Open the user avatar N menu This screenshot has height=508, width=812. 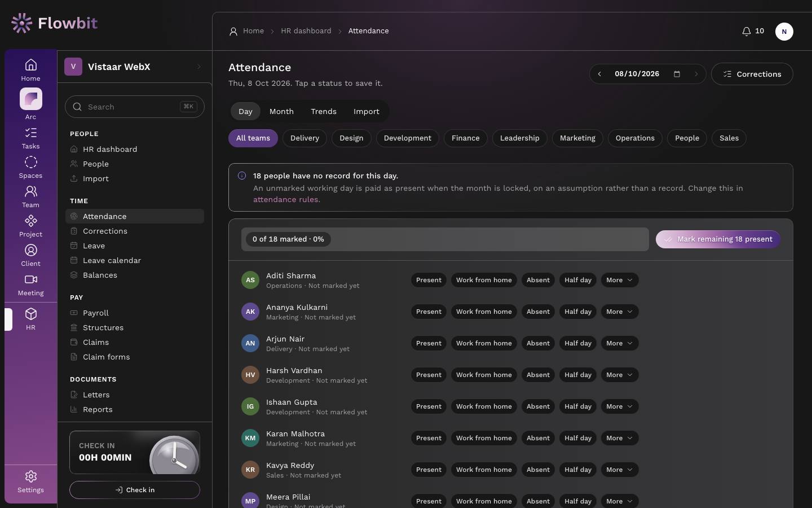pos(784,32)
